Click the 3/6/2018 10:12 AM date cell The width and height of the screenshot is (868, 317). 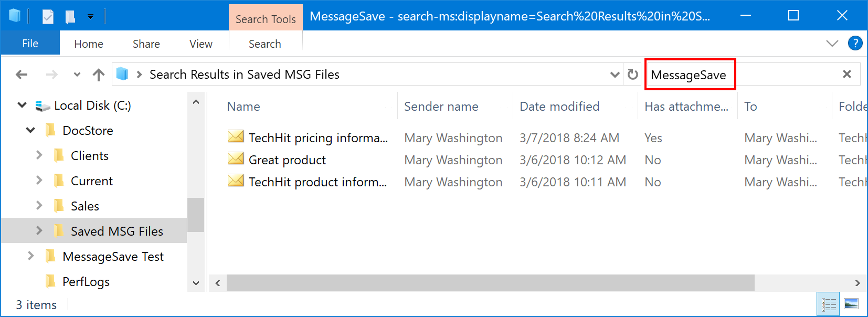573,160
